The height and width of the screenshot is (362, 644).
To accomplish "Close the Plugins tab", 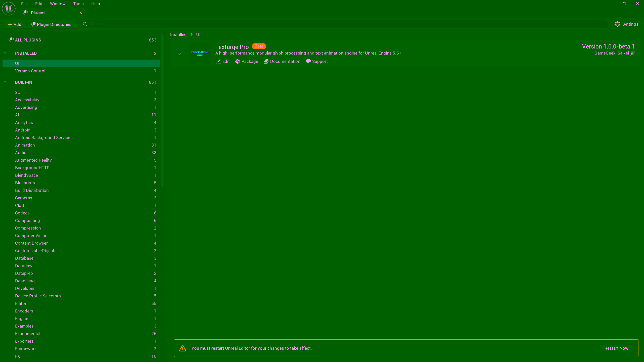I will 81,13.
